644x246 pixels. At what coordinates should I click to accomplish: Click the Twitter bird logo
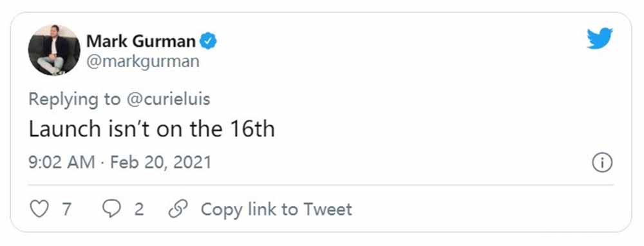[x=600, y=38]
